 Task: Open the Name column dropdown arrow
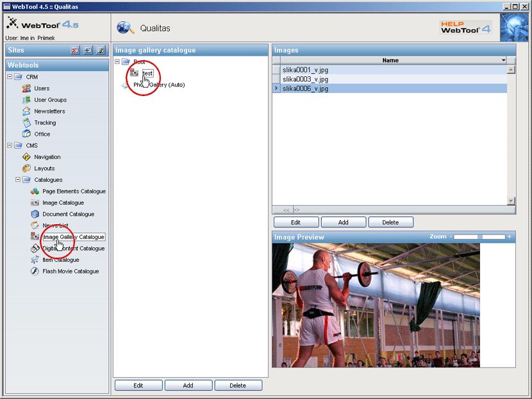[504, 60]
